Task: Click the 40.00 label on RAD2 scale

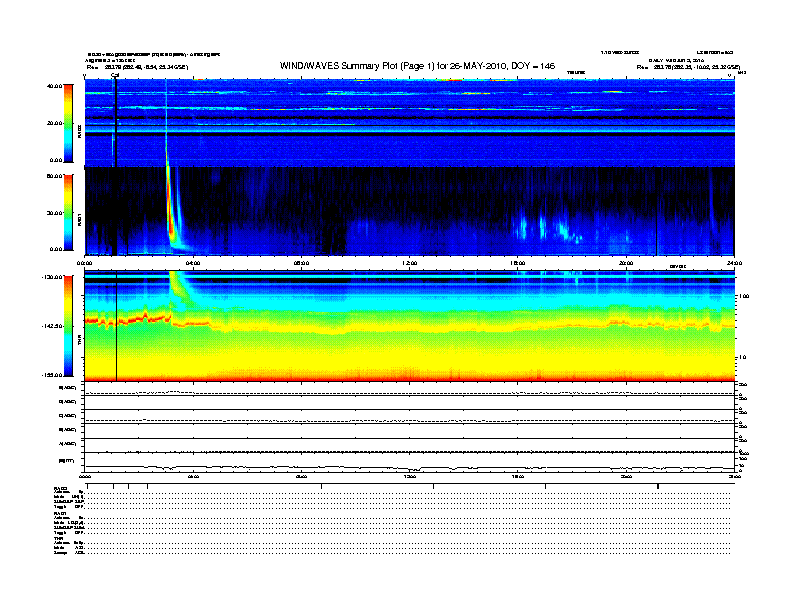Action: [54, 86]
